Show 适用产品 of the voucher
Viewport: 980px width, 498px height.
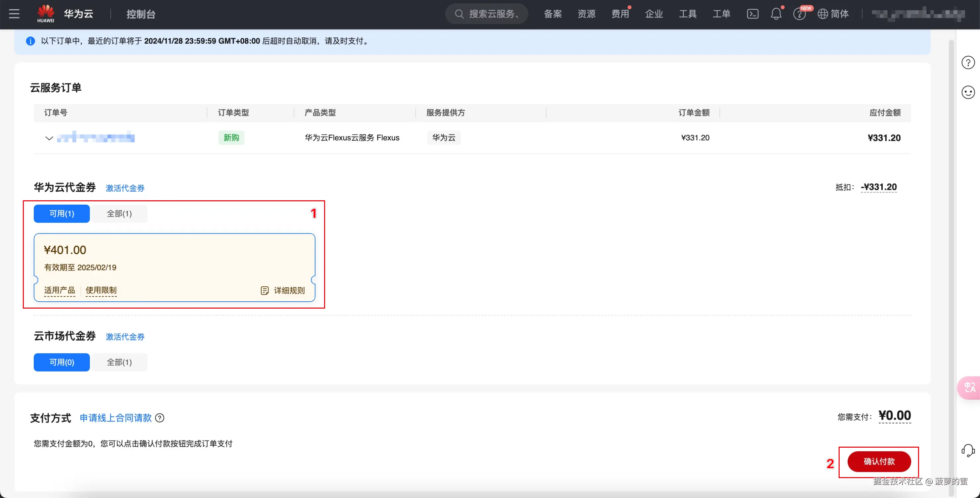[x=60, y=291]
